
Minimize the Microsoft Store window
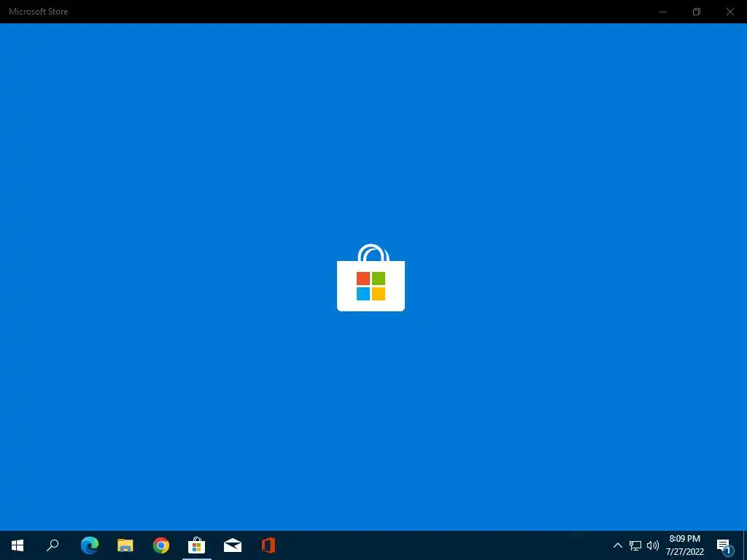pos(662,12)
